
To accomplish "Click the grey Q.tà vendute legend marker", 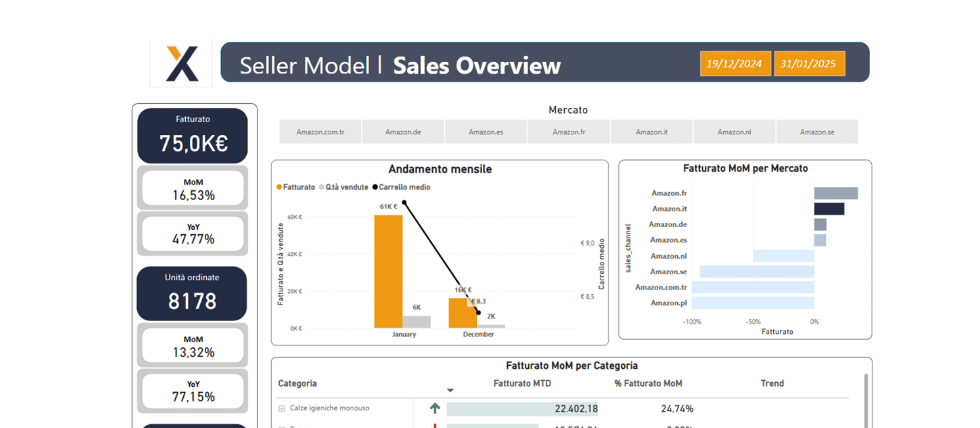I will tap(322, 187).
